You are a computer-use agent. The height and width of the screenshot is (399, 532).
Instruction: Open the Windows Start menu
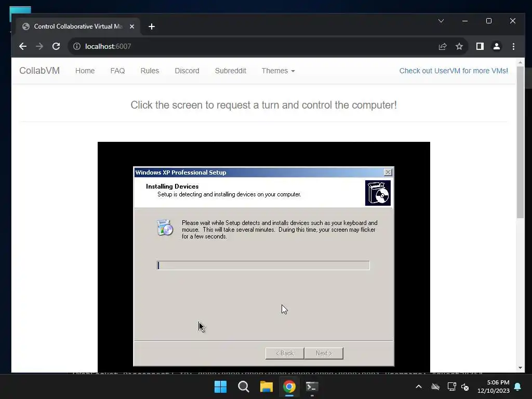tap(220, 387)
